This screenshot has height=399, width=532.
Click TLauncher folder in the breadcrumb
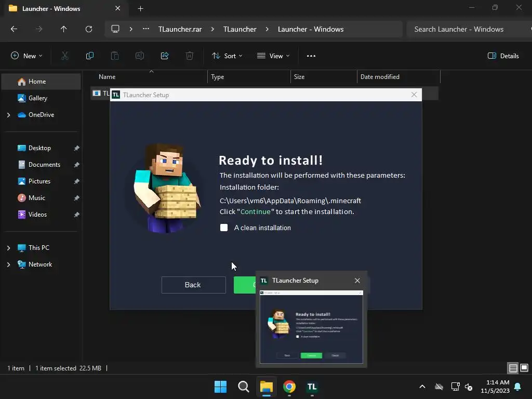coord(240,29)
